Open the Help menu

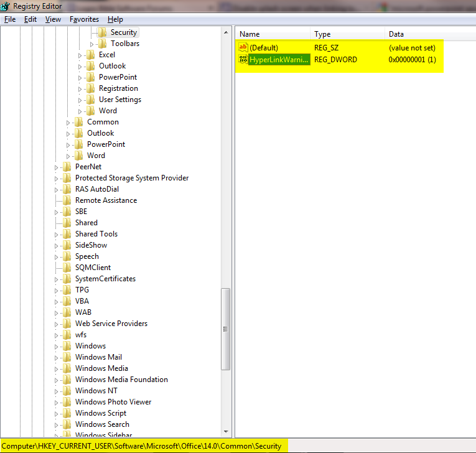[x=115, y=19]
